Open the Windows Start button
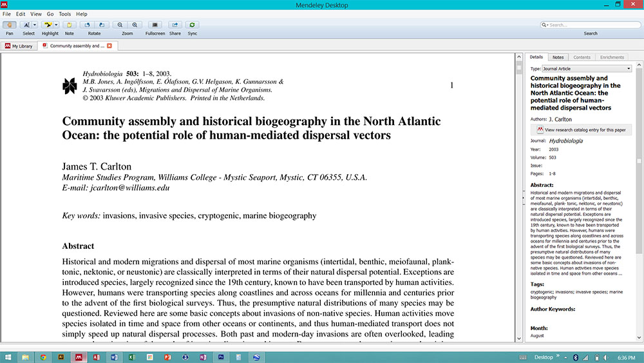 [8, 357]
